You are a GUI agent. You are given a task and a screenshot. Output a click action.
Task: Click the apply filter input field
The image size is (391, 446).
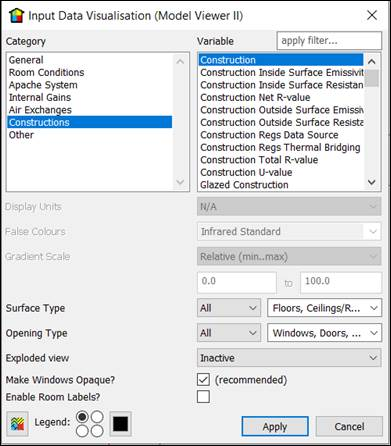[329, 41]
